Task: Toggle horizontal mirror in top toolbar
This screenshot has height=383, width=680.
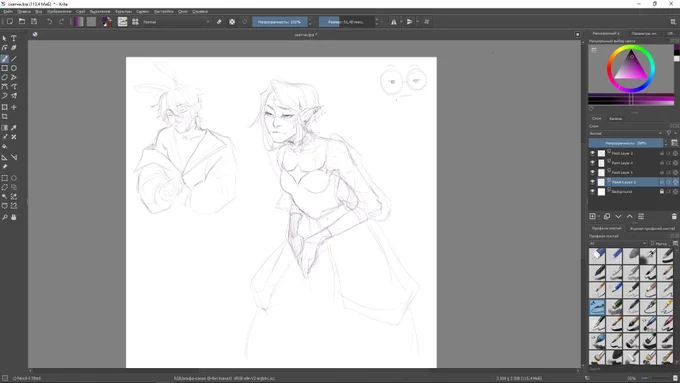Action: tap(393, 22)
